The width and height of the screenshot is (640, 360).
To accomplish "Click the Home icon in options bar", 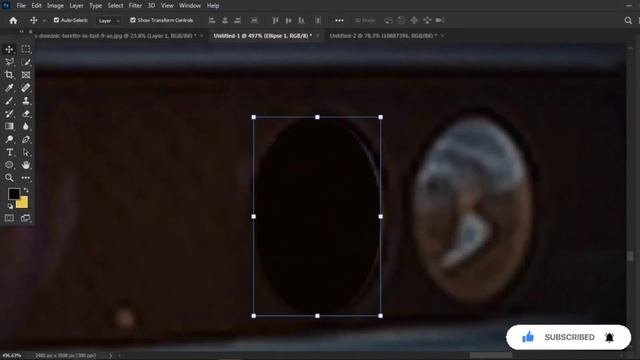I will 13,20.
